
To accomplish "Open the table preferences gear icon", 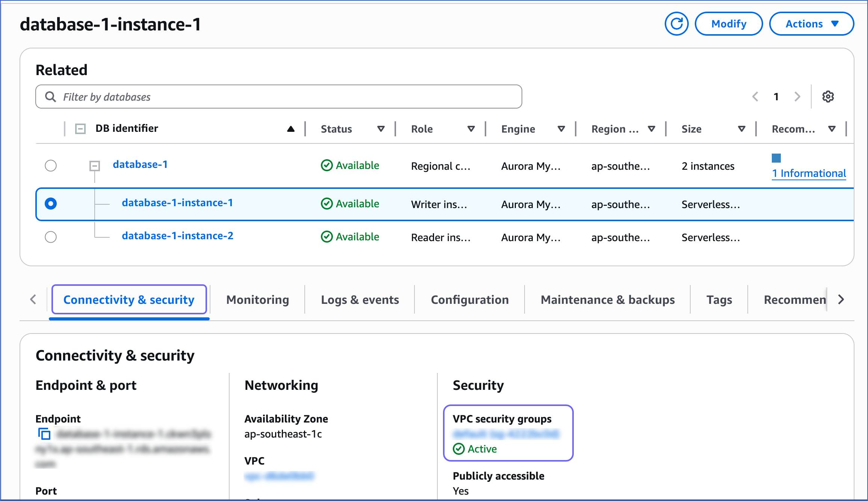I will 828,97.
